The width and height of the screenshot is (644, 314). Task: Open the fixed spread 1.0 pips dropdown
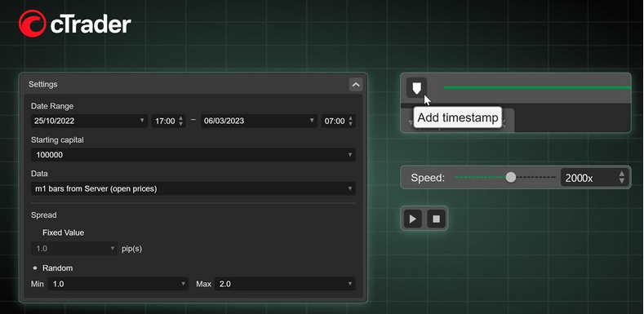coord(74,248)
